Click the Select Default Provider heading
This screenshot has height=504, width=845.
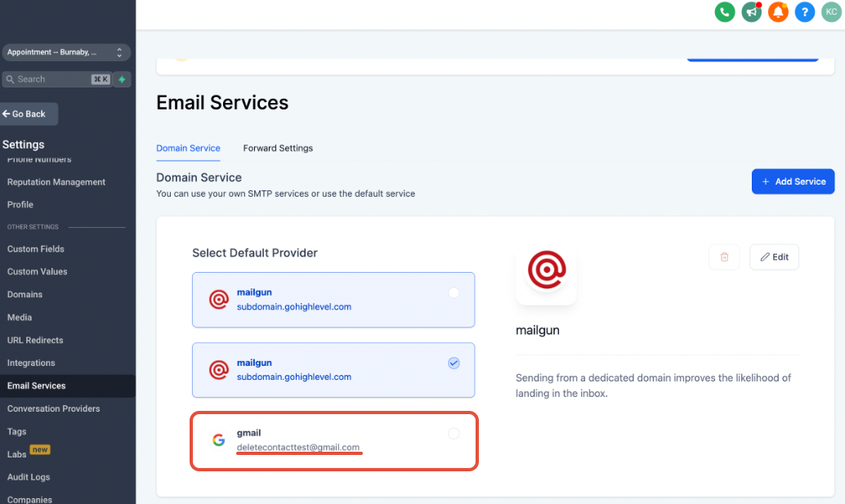(255, 253)
